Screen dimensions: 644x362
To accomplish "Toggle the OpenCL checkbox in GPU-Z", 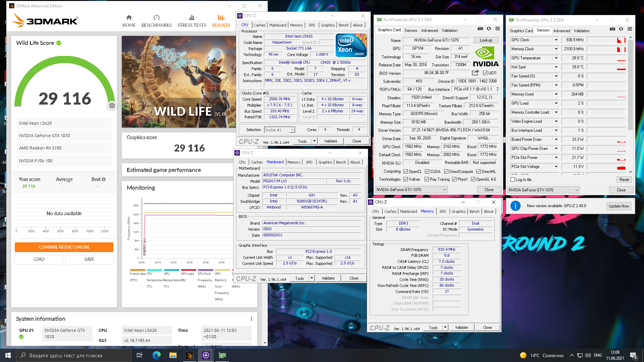I will coord(406,172).
